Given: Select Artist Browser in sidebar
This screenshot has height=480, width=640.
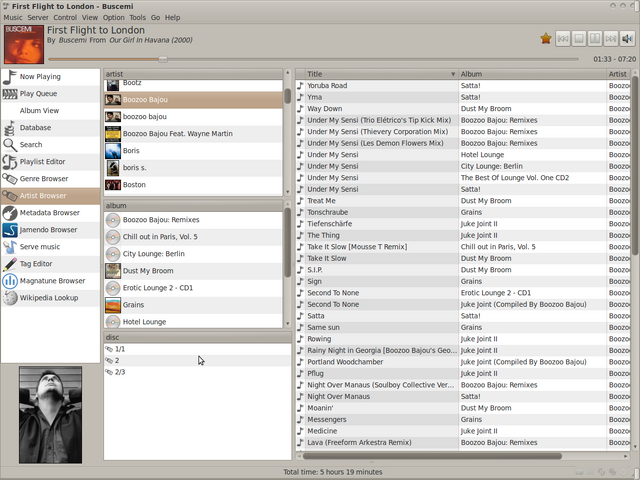Looking at the screenshot, I should (x=51, y=196).
